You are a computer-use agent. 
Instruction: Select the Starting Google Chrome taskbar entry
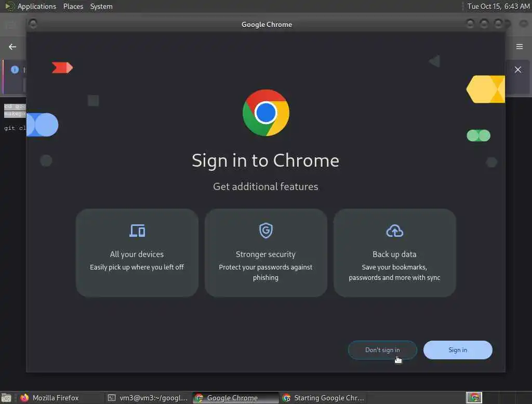tap(323, 398)
